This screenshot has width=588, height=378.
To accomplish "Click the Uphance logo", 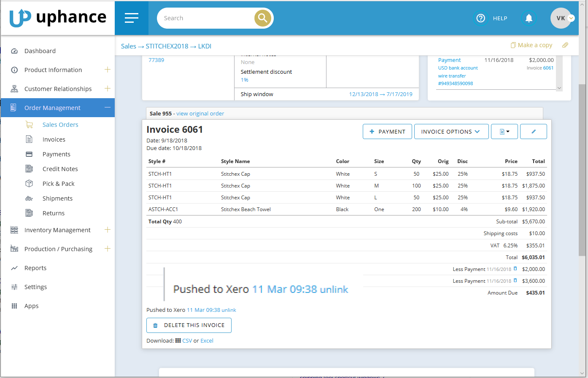I will [58, 18].
